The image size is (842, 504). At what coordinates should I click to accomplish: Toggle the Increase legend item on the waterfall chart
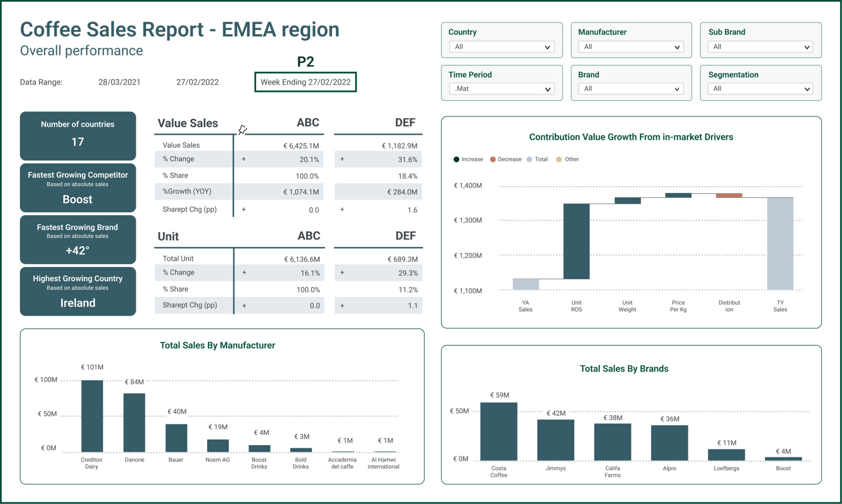[x=469, y=159]
